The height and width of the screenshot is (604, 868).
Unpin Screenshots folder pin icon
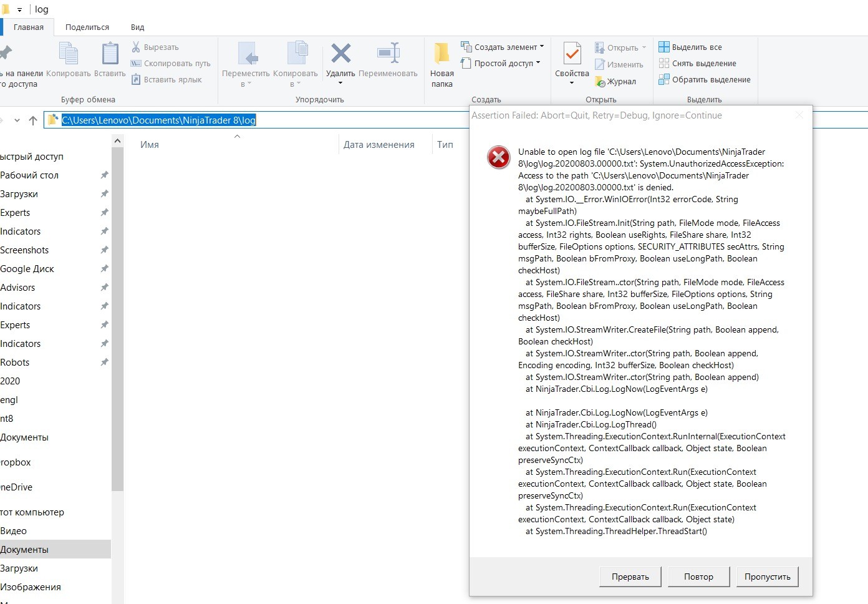click(x=104, y=250)
